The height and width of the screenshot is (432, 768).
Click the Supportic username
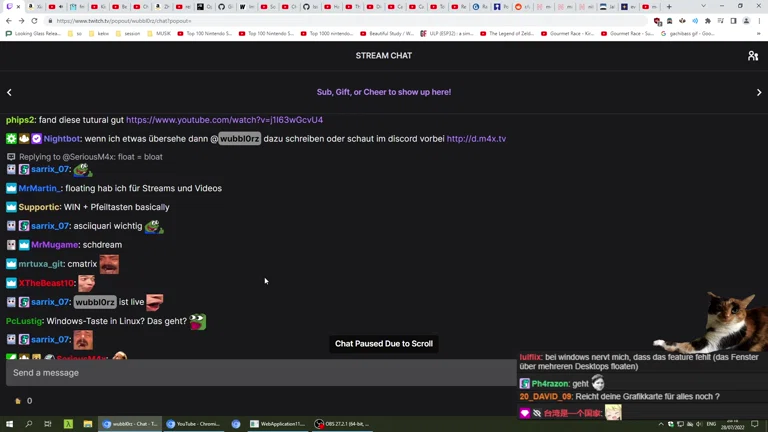(x=39, y=207)
